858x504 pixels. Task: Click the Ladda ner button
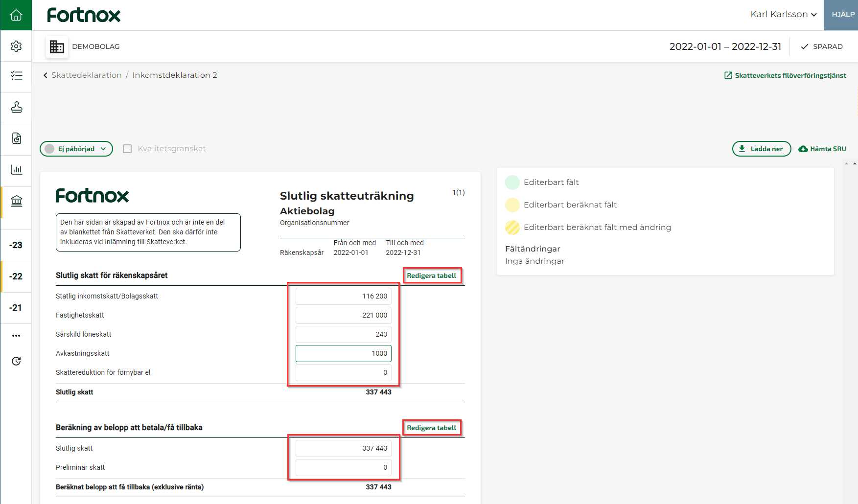[x=762, y=149]
